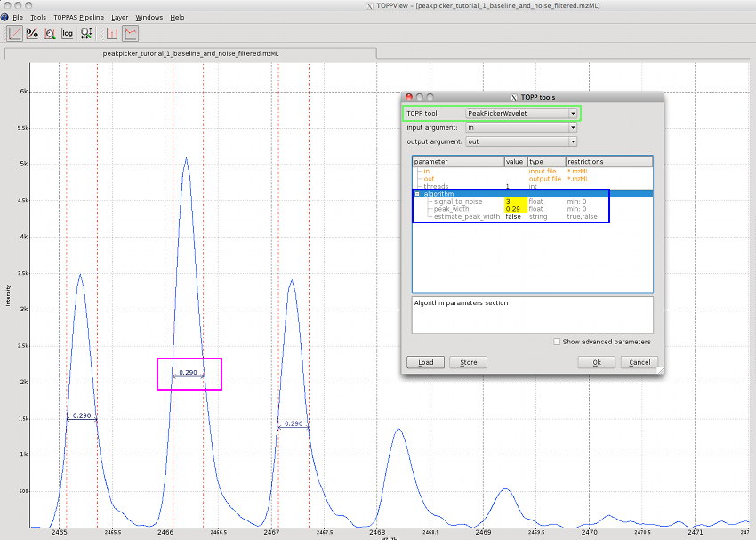The height and width of the screenshot is (540, 756).
Task: Switch to peak stick draw mode
Action: click(x=112, y=34)
